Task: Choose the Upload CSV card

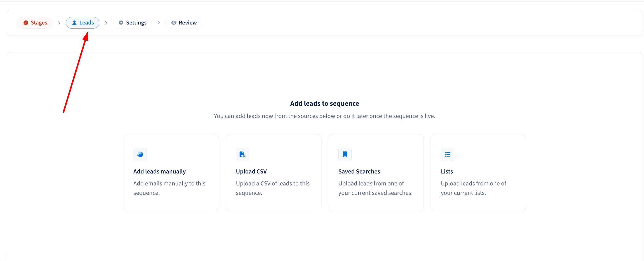Action: coord(274,173)
